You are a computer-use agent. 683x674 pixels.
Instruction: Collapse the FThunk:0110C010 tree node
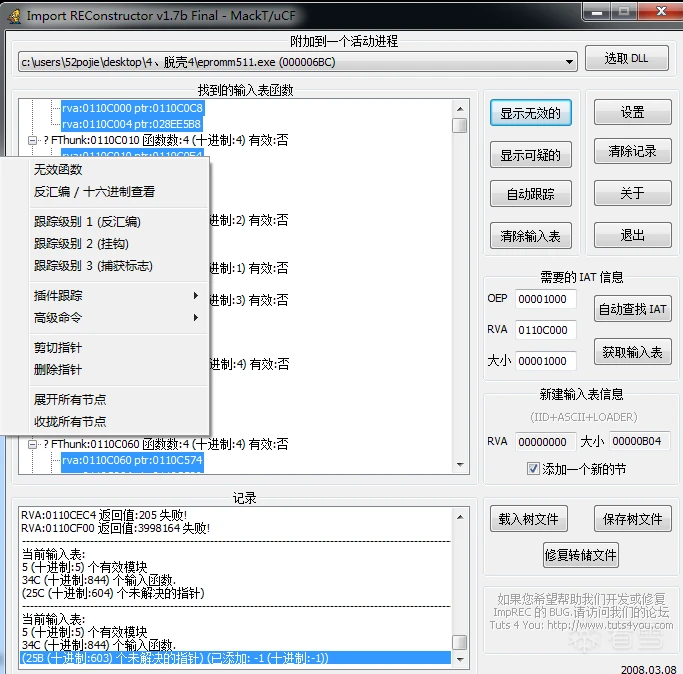pyautogui.click(x=32, y=140)
